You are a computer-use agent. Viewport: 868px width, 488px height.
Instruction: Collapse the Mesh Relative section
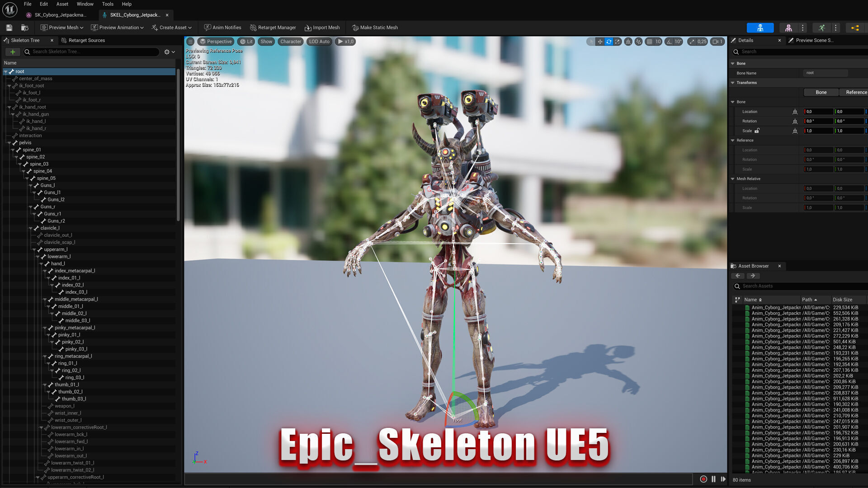pyautogui.click(x=733, y=179)
